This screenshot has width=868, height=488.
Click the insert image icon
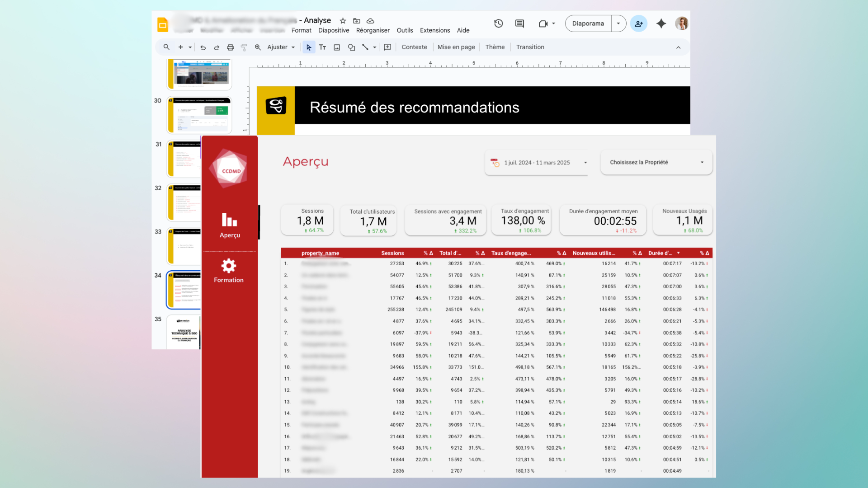point(337,47)
